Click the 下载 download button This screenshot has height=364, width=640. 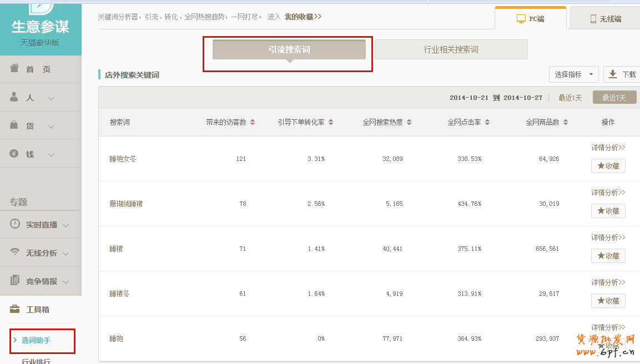pyautogui.click(x=622, y=74)
